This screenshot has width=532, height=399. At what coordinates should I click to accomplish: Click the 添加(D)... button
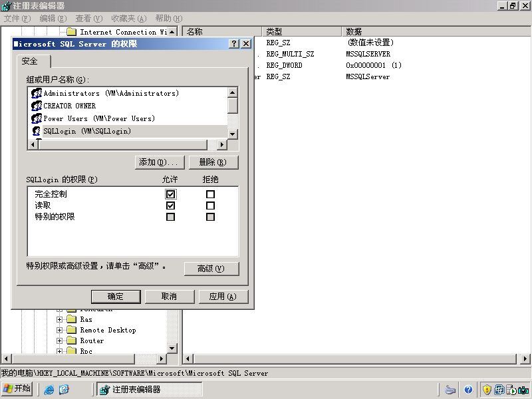160,162
